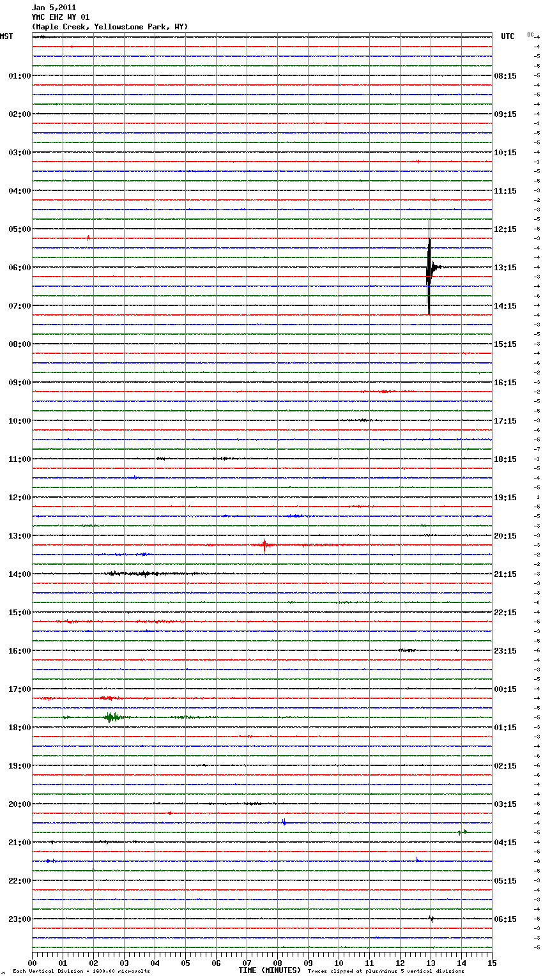This screenshot has width=543, height=980.
Task: Click the red signal near minute 11.5 at 09:15
Action: point(385,392)
